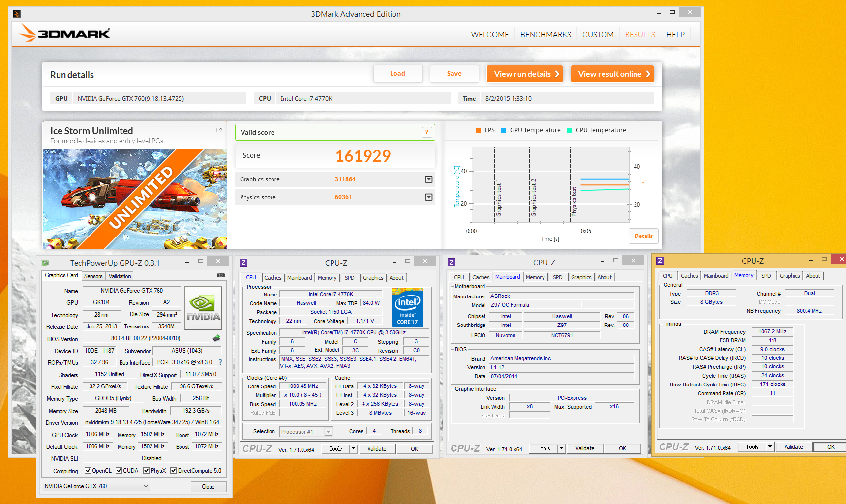Click OK in CPU-Z Mainboard window
The height and width of the screenshot is (504, 846).
(x=622, y=448)
